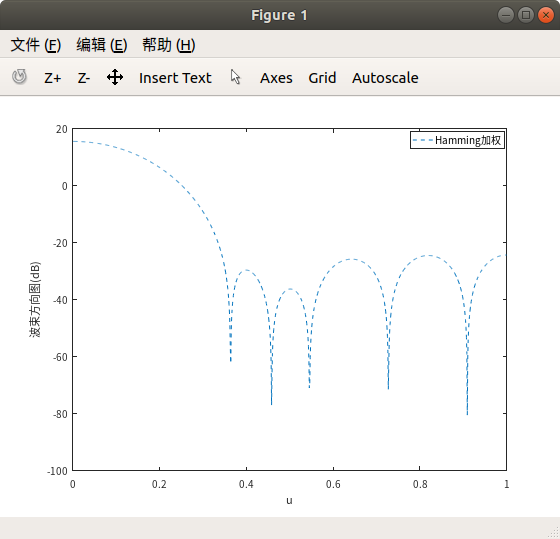The image size is (560, 539).
Task: Click the window resize grip corner
Action: point(554,533)
